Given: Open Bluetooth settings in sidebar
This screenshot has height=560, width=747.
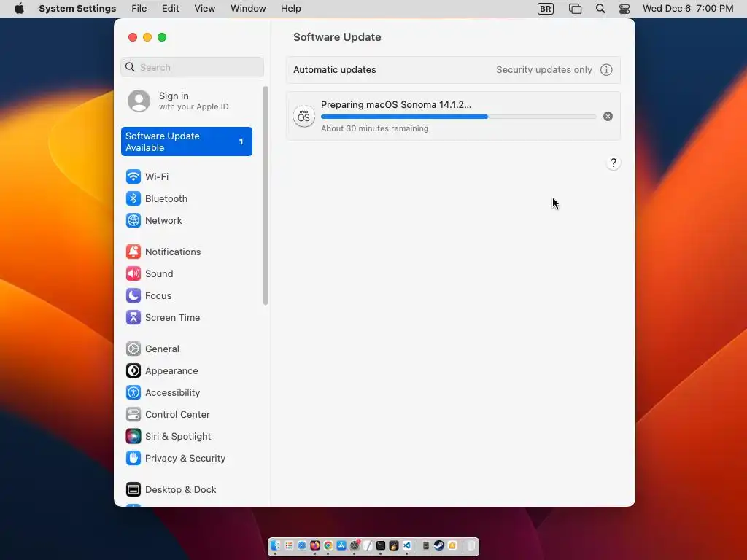Looking at the screenshot, I should pos(157,198).
